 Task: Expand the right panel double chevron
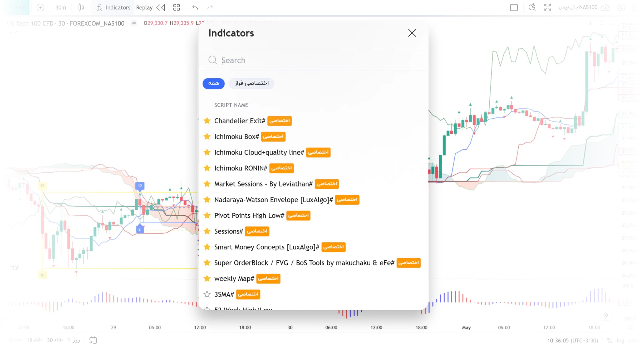tap(606, 315)
